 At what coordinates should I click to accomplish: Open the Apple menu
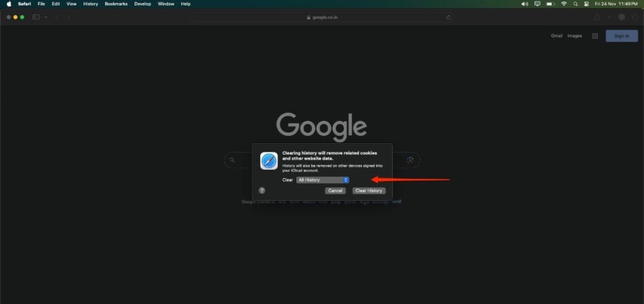9,4
